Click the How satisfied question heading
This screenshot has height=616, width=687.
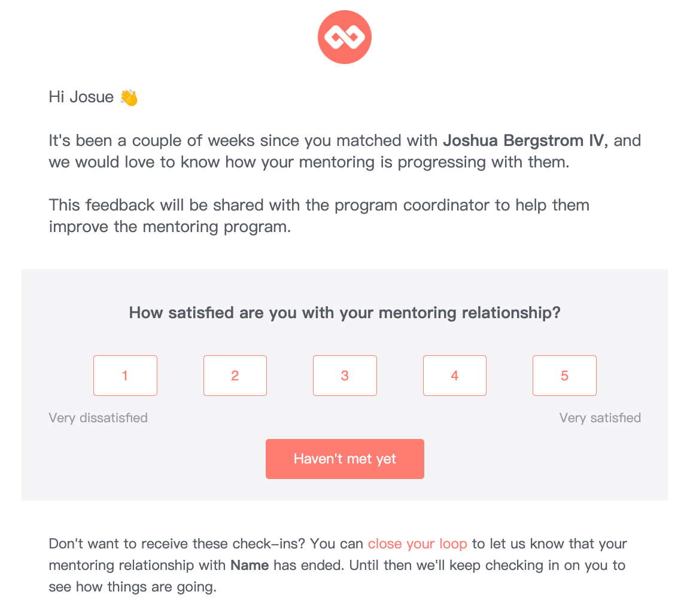coord(345,313)
